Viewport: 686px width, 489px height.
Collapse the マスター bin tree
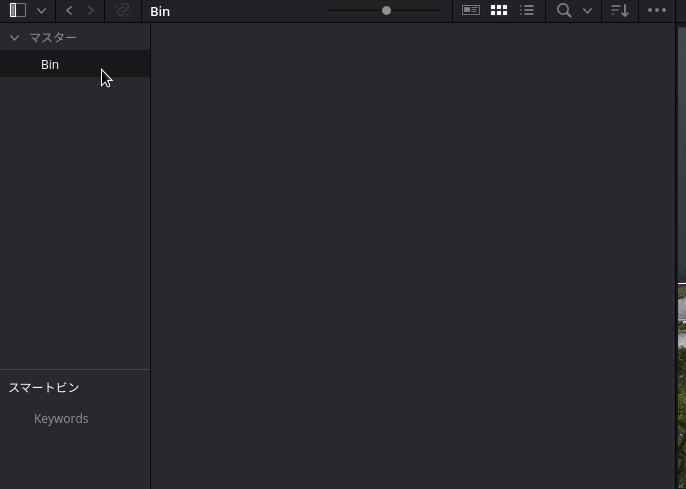pos(14,38)
